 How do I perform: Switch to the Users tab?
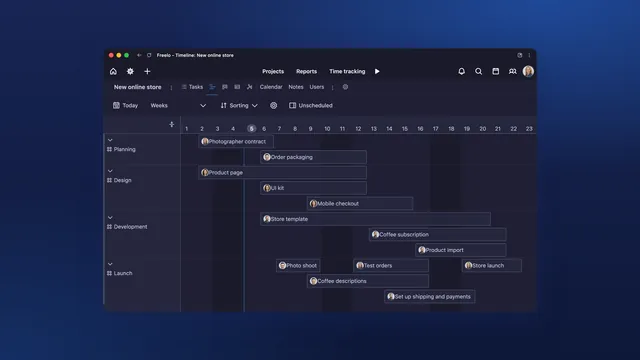tap(317, 87)
